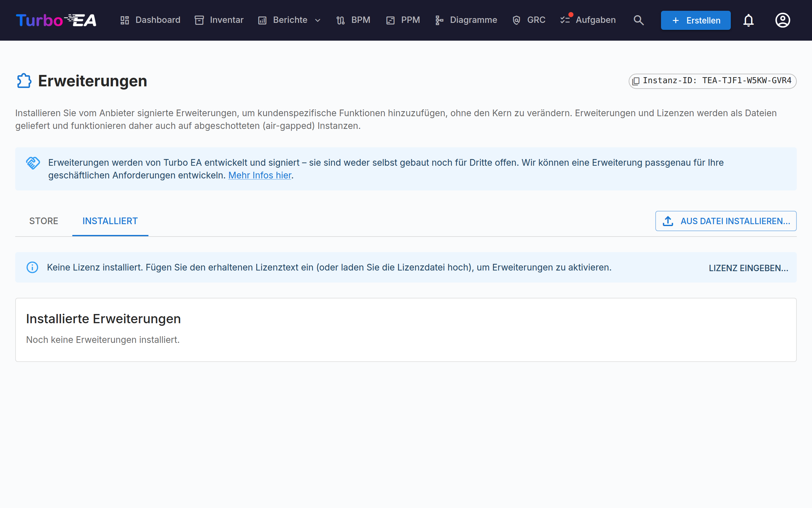Image resolution: width=812 pixels, height=508 pixels.
Task: Open the Dashboard page
Action: click(150, 20)
